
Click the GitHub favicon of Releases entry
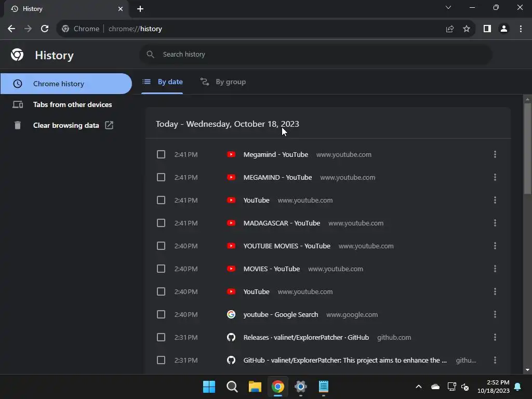click(x=231, y=337)
